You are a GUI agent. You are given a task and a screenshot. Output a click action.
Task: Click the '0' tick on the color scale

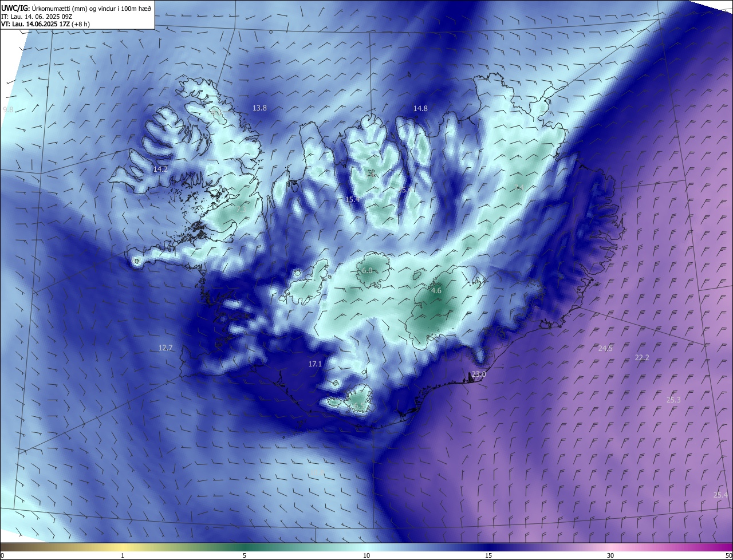coord(2,555)
